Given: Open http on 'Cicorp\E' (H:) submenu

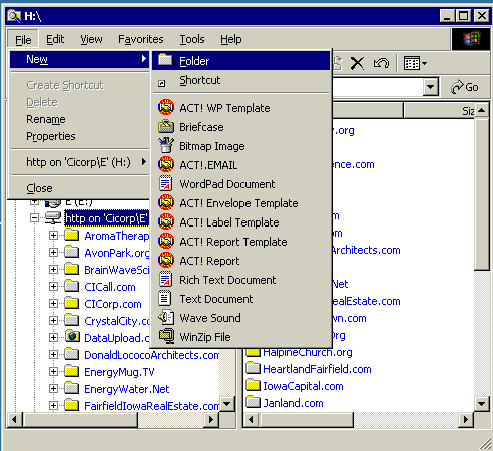Looking at the screenshot, I should coord(79,162).
